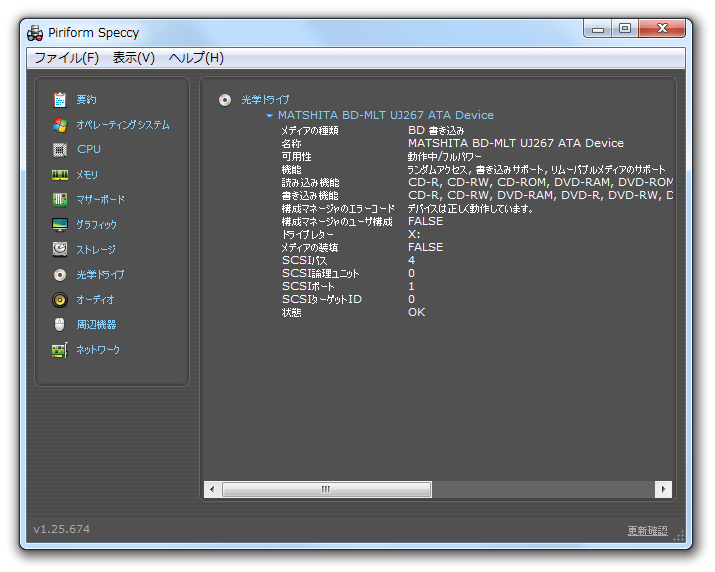
Task: Click the オーディオ speaker icon
Action: click(x=60, y=300)
